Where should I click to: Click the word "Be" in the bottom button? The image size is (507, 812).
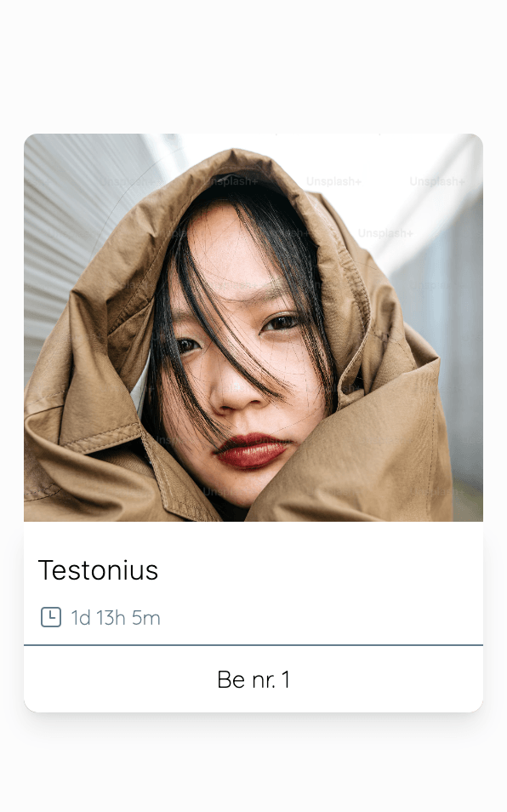(231, 679)
